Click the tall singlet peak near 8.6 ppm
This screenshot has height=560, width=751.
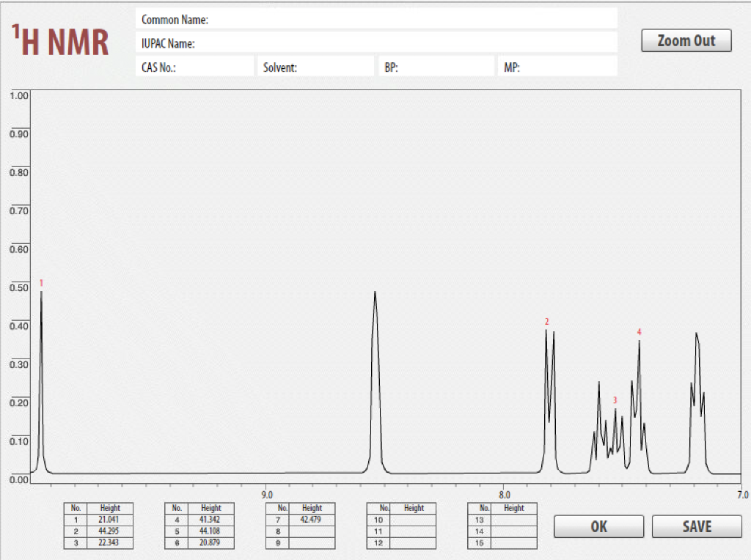click(375, 293)
